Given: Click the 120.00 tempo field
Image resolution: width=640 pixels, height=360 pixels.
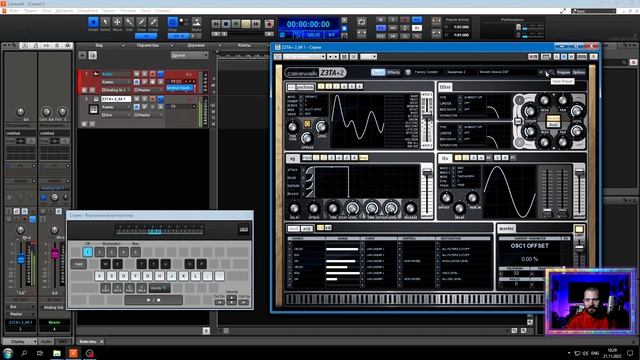Looking at the screenshot, I should coord(313,35).
